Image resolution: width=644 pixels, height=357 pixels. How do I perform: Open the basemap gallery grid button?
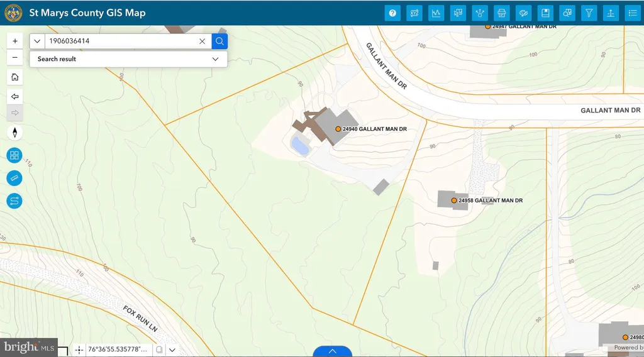pyautogui.click(x=14, y=155)
